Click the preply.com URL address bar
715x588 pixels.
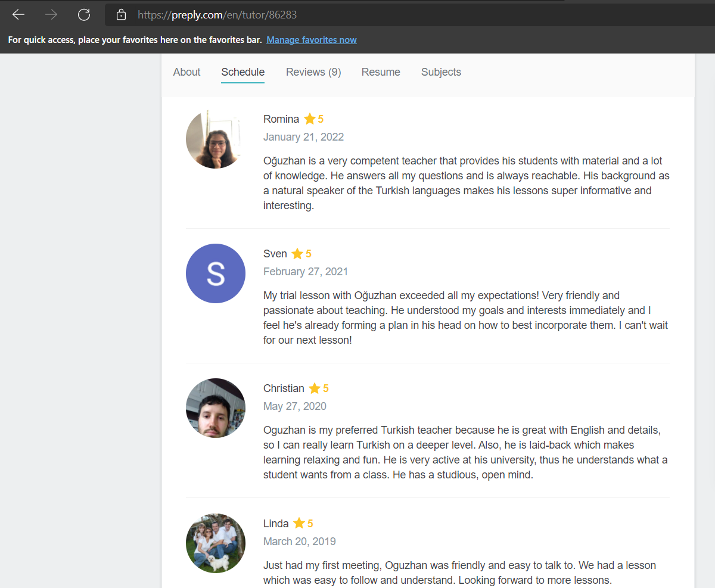point(357,15)
